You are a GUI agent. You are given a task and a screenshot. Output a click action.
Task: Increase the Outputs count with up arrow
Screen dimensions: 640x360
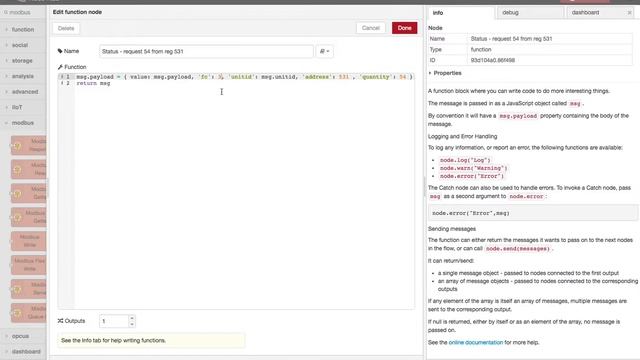coord(132,318)
